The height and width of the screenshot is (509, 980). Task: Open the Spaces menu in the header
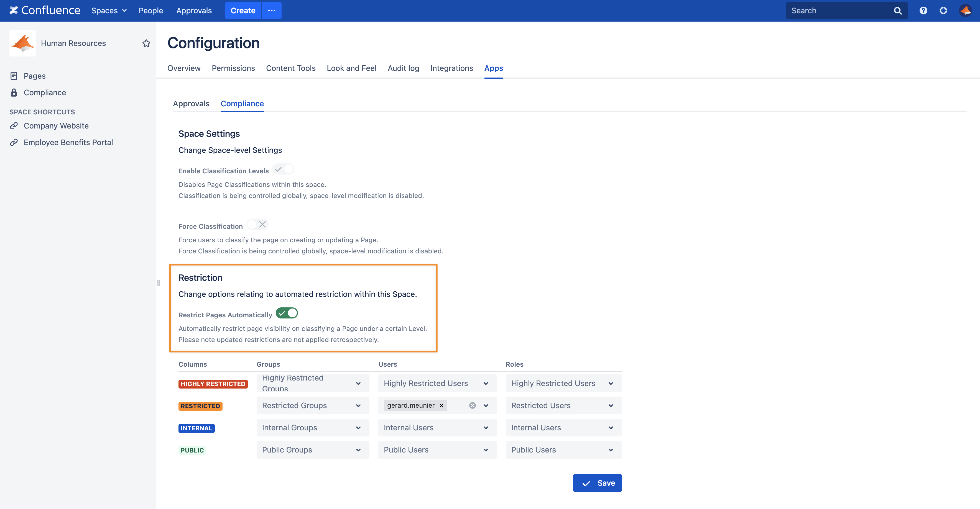coord(109,11)
